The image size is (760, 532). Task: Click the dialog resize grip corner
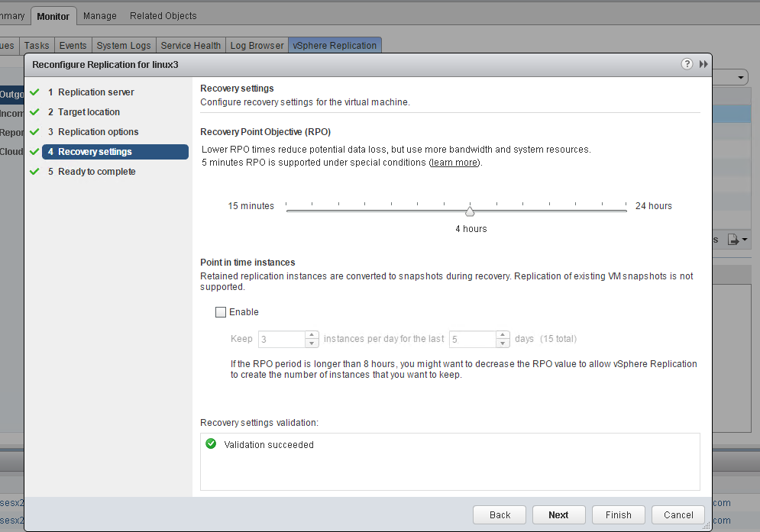707,526
